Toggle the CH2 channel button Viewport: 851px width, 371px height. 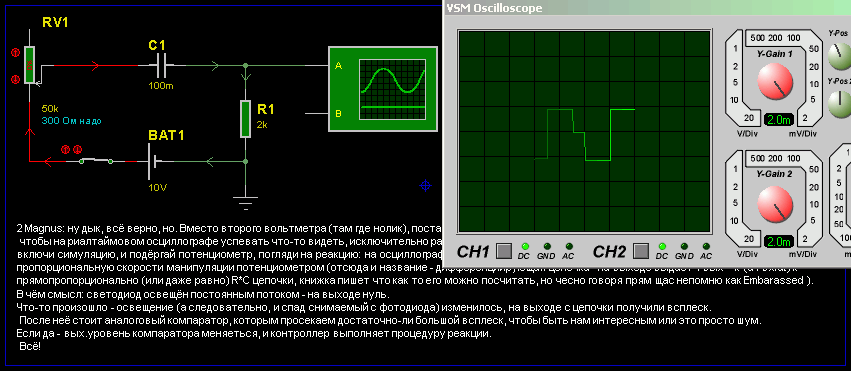(x=641, y=251)
